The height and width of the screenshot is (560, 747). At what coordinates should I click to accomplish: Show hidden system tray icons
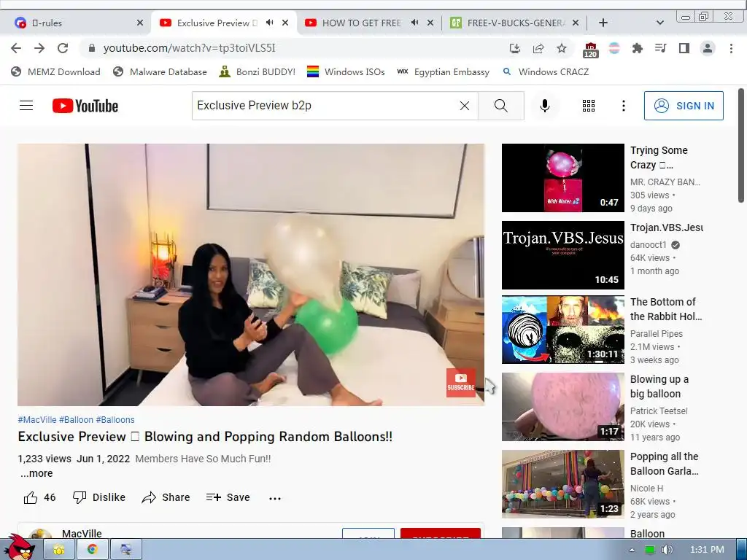point(632,550)
